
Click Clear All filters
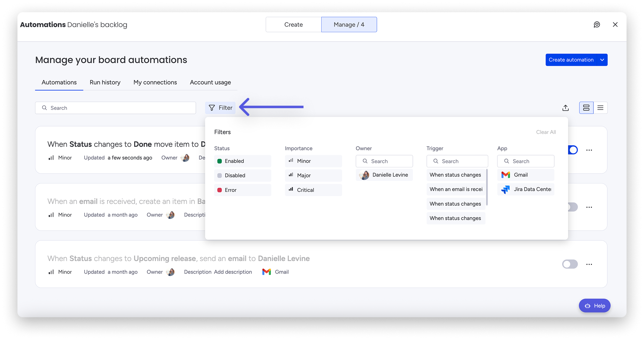[x=546, y=132]
